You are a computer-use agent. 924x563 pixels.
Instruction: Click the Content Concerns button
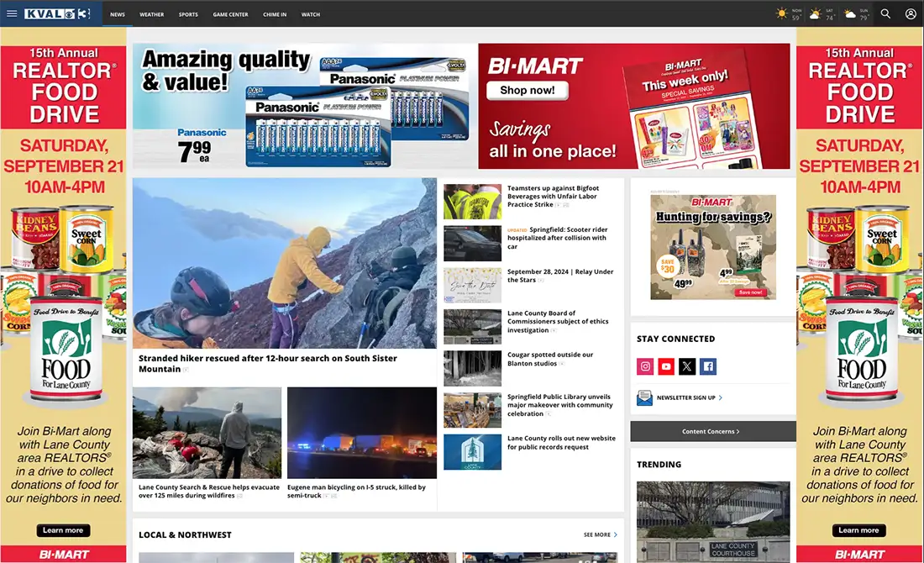coord(712,432)
